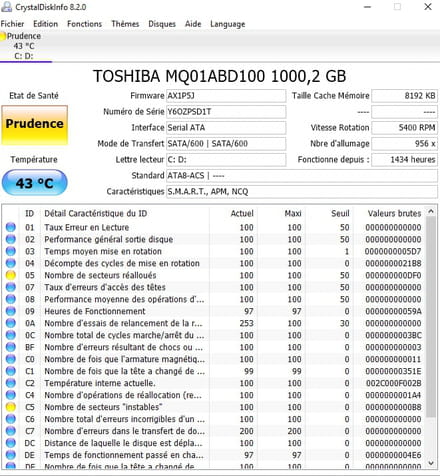Click the status dot for Taux Erreur en Lecture

tap(11, 227)
